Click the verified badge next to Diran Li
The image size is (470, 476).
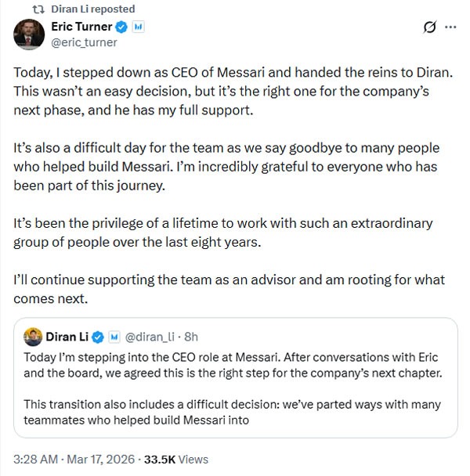(99, 337)
